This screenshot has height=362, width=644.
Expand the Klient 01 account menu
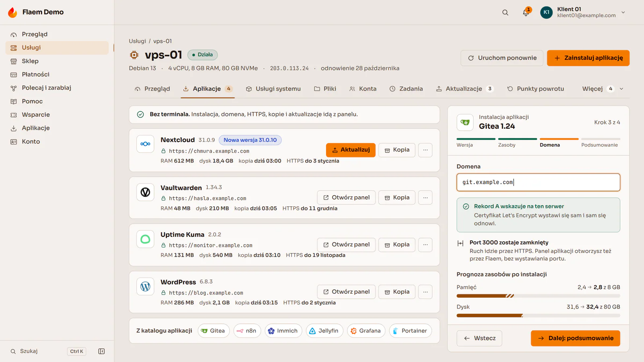click(x=623, y=12)
